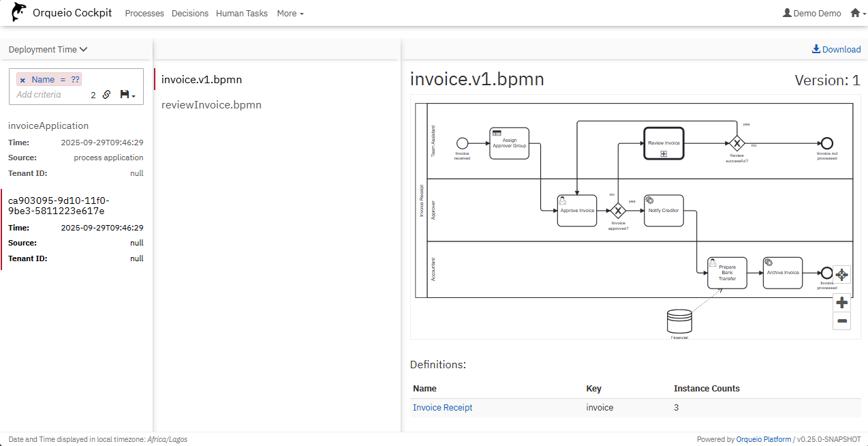Image resolution: width=868 pixels, height=446 pixels.
Task: Open the Invoice Receipt definition link
Action: click(x=442, y=408)
